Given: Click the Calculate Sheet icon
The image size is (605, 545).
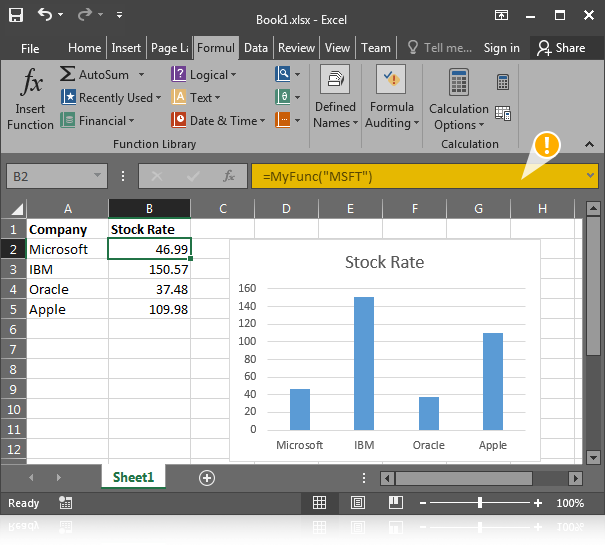Looking at the screenshot, I should (x=503, y=113).
